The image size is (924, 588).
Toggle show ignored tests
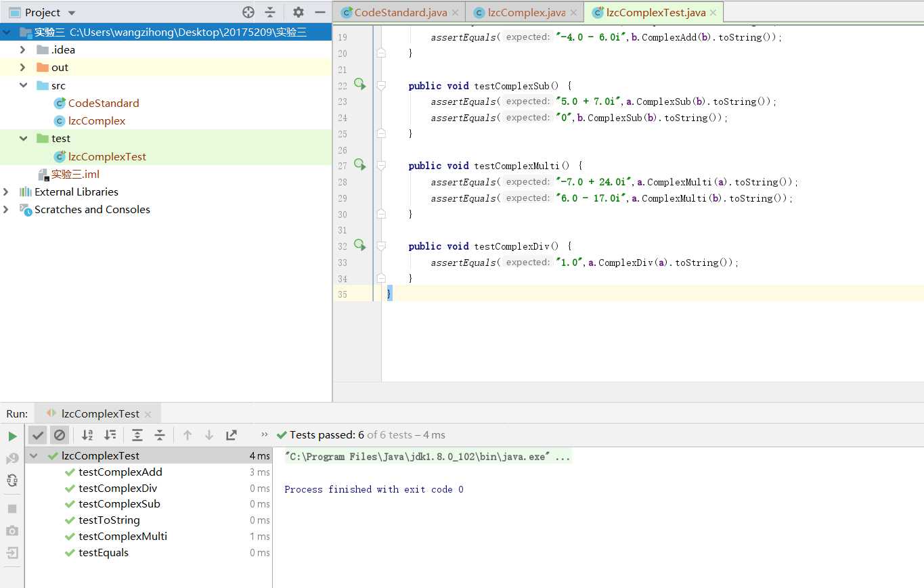pos(60,435)
